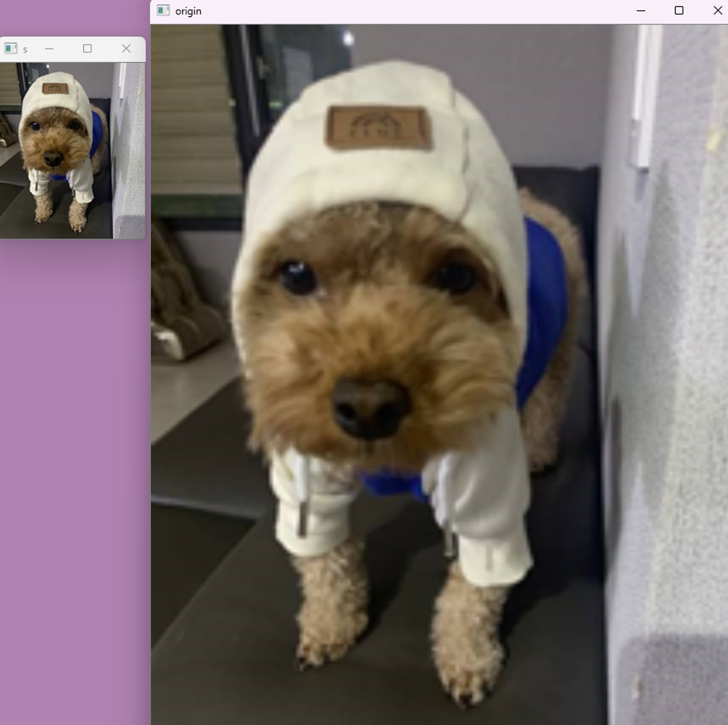The width and height of the screenshot is (728, 725).
Task: Minimize the origin window
Action: [x=641, y=11]
